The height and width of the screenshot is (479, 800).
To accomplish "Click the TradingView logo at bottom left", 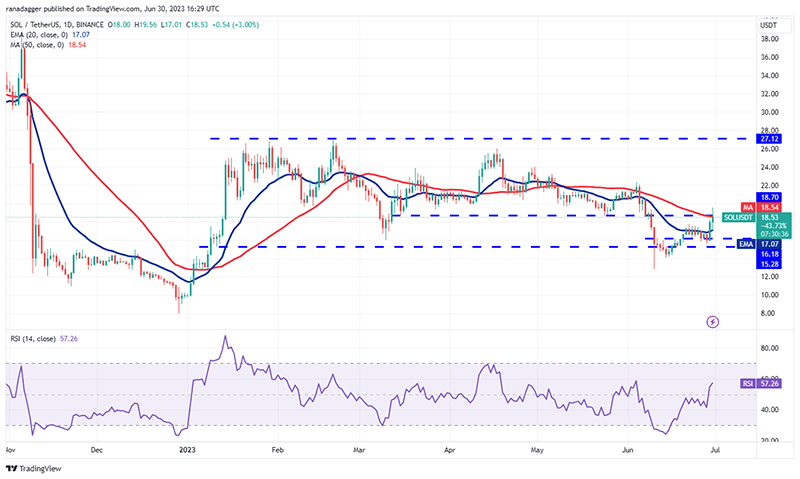I will pos(34,468).
